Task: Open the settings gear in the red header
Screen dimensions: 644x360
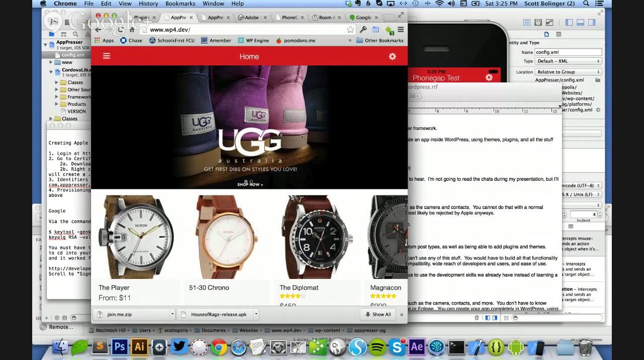Action: coord(392,56)
